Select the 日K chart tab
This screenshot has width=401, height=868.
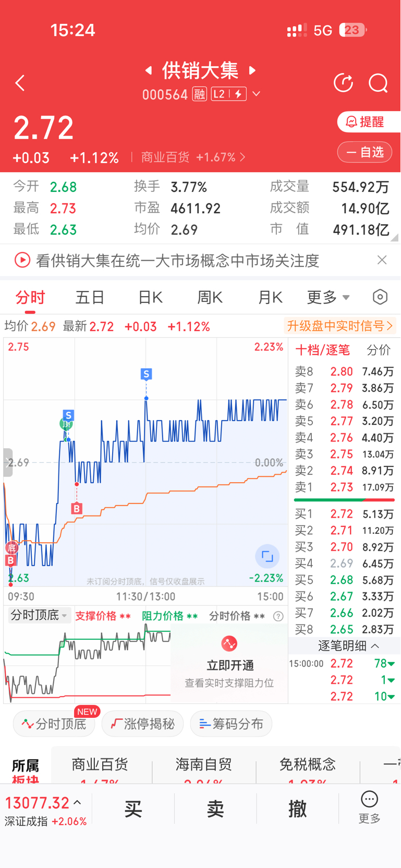click(150, 298)
